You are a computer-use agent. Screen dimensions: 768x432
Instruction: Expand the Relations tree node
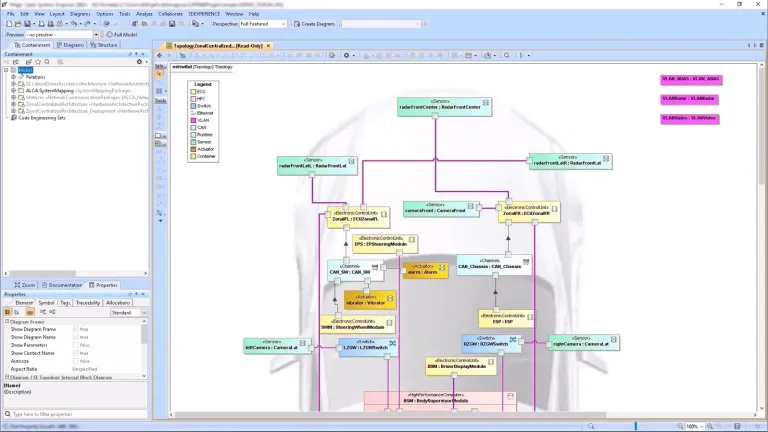14,77
